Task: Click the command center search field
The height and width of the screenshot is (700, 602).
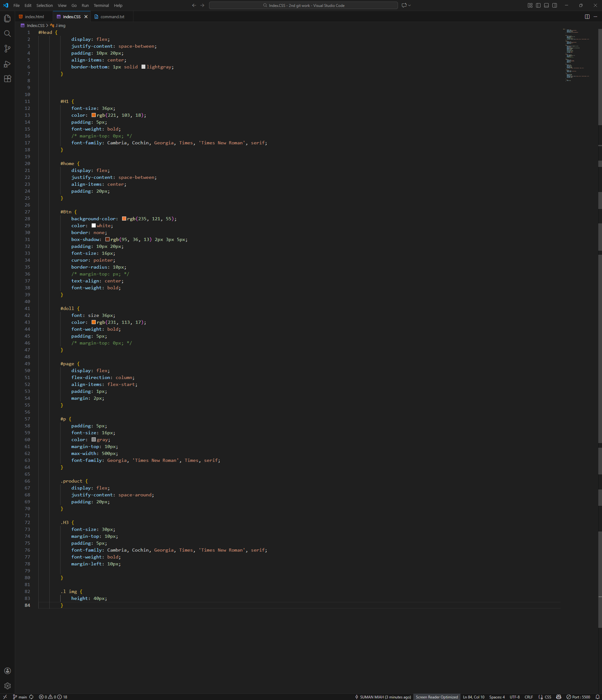Action: tap(303, 5)
